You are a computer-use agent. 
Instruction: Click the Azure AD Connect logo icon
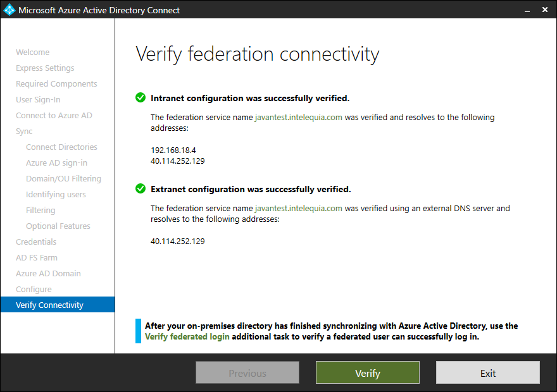point(9,9)
